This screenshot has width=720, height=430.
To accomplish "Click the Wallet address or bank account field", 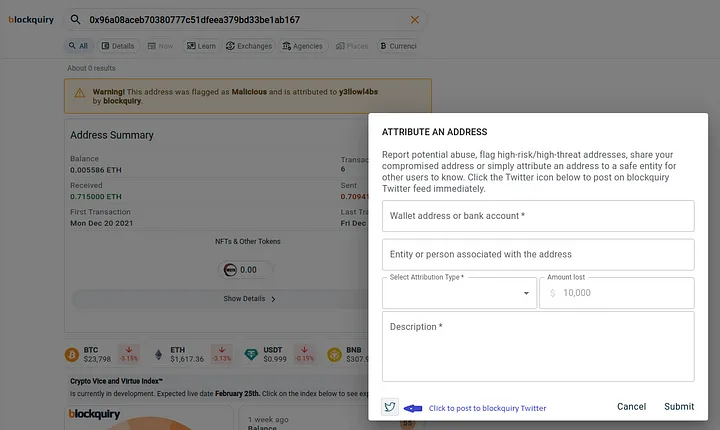I will point(538,216).
